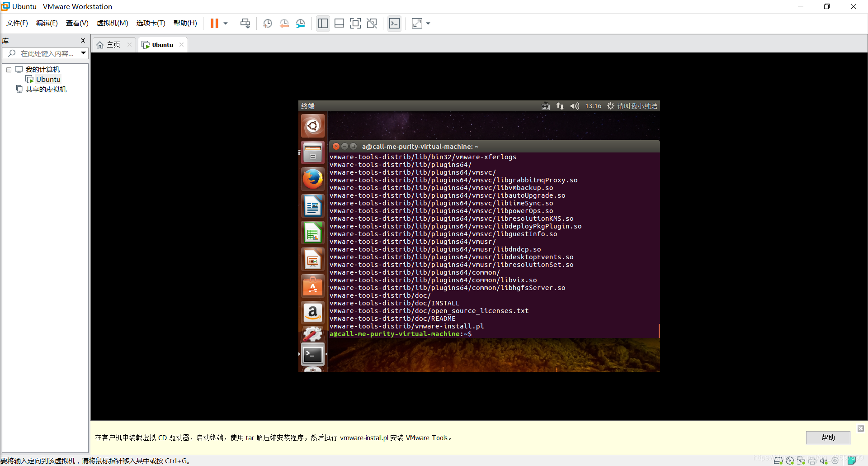Click the sound card status icon
The image size is (868, 466).
823,461
